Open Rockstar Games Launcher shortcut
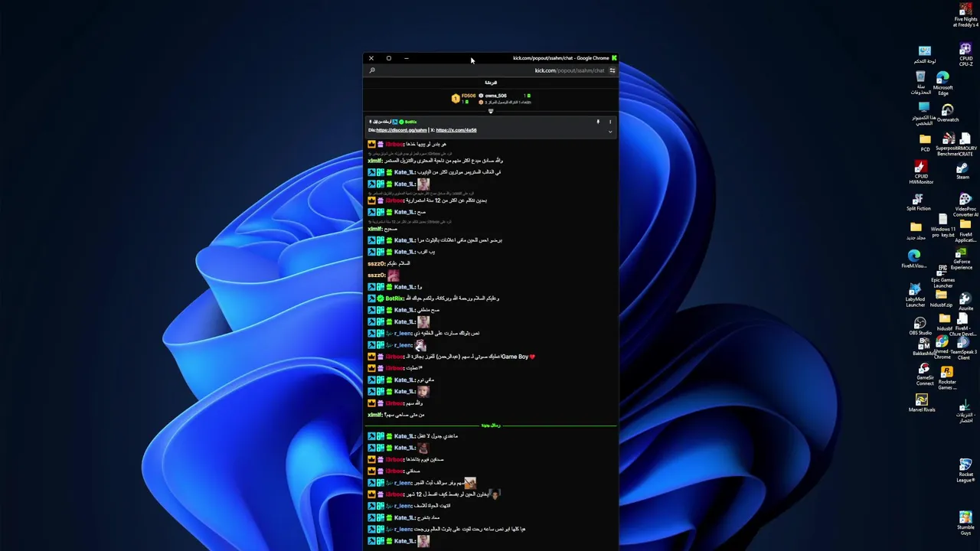980x551 pixels. 947,377
